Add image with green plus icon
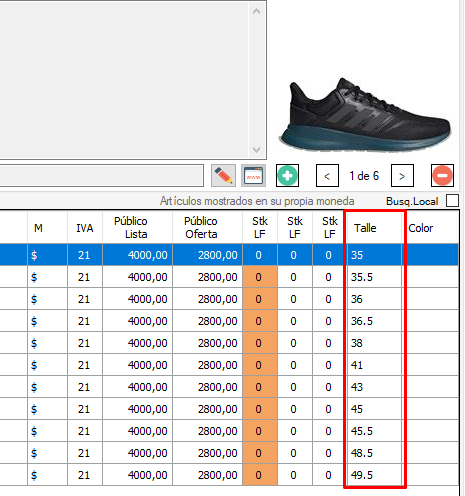465x496 pixels. point(287,175)
